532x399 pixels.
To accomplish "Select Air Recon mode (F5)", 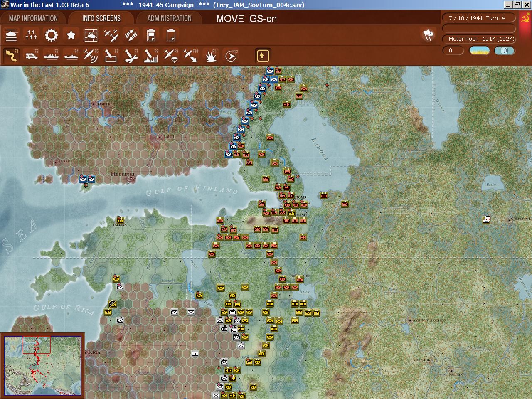I will (x=91, y=56).
